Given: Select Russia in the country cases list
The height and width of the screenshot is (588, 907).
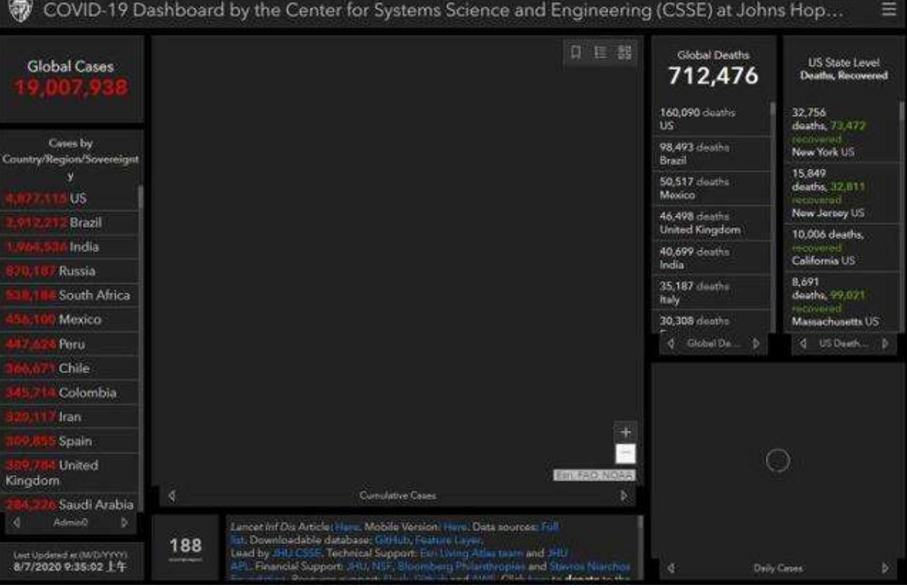Looking at the screenshot, I should click(69, 271).
